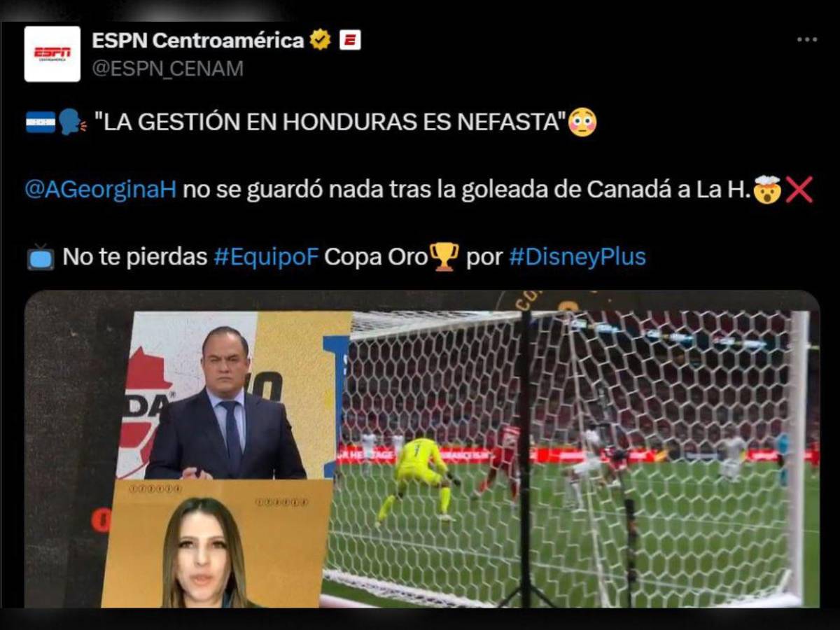Open the @ESPN_CENAM handle link
The image size is (840, 630).
tap(168, 69)
